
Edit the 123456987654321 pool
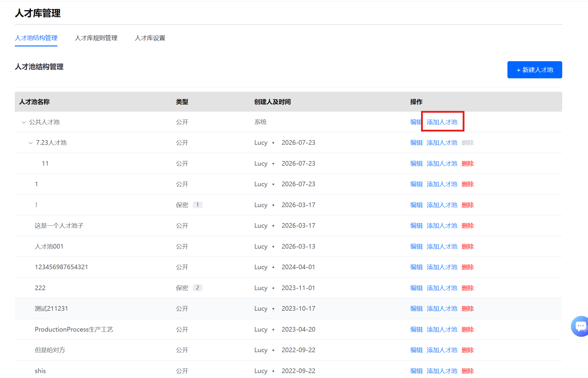[416, 267]
